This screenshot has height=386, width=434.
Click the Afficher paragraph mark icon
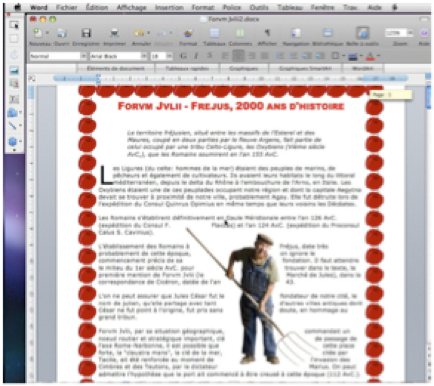[x=267, y=33]
